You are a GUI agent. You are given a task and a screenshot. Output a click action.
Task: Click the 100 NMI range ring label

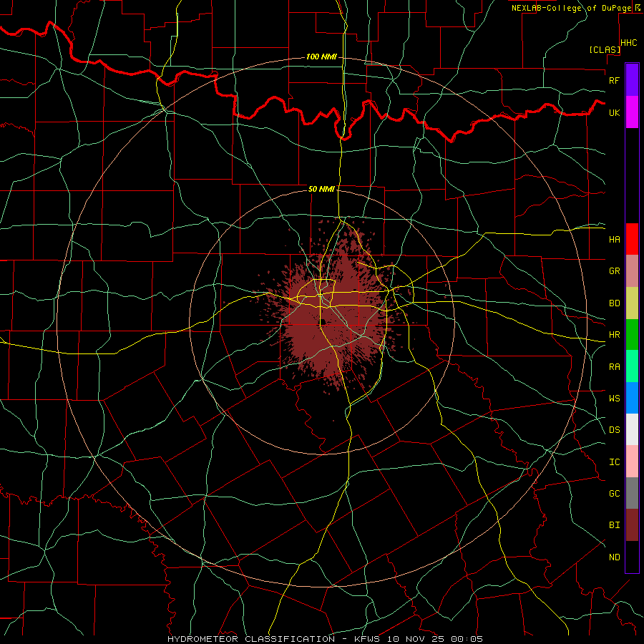click(321, 57)
